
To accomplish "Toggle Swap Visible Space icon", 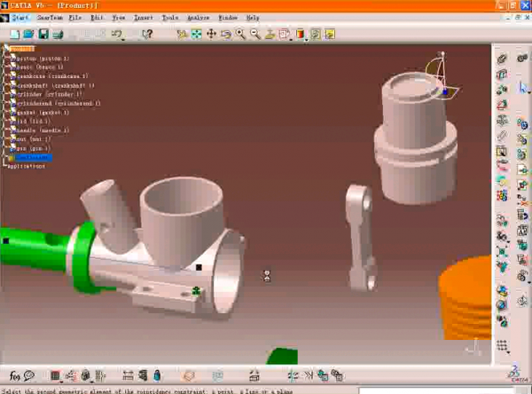I will point(330,34).
